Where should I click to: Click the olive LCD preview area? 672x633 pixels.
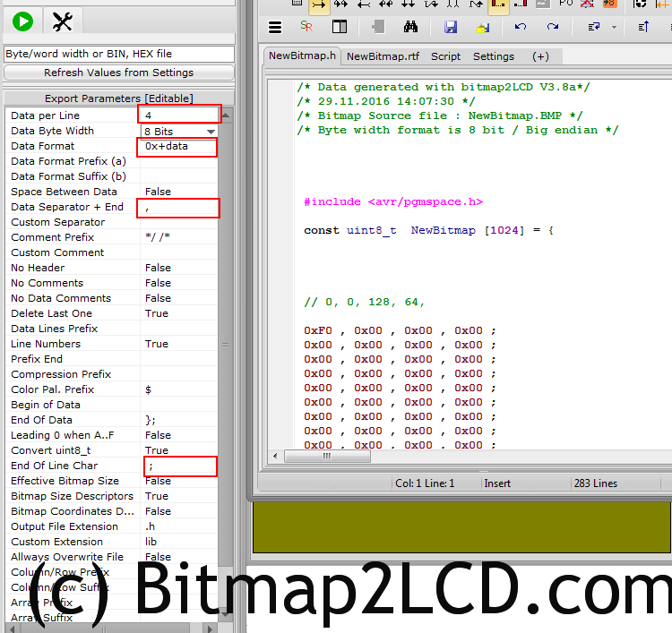pyautogui.click(x=462, y=527)
